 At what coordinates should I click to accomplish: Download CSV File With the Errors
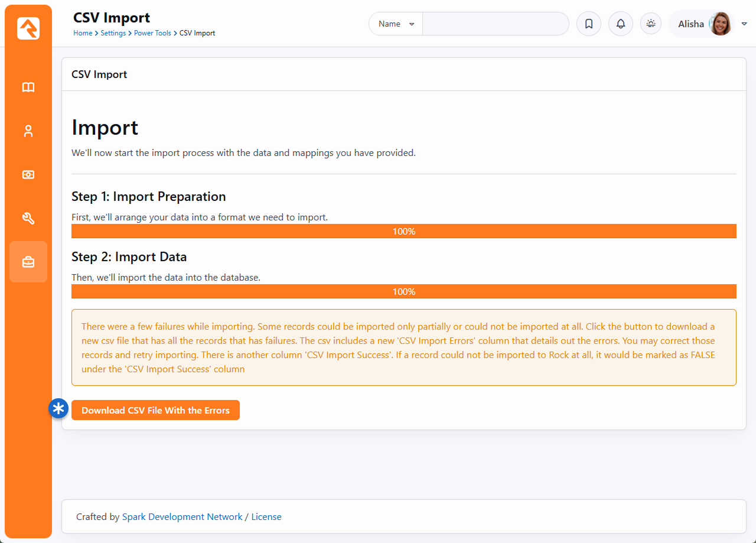coord(155,410)
